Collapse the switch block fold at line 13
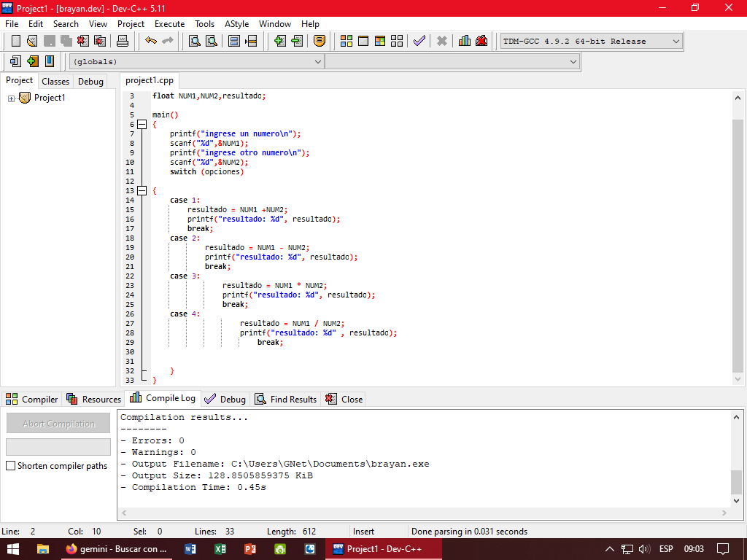This screenshot has width=747, height=560. [142, 191]
